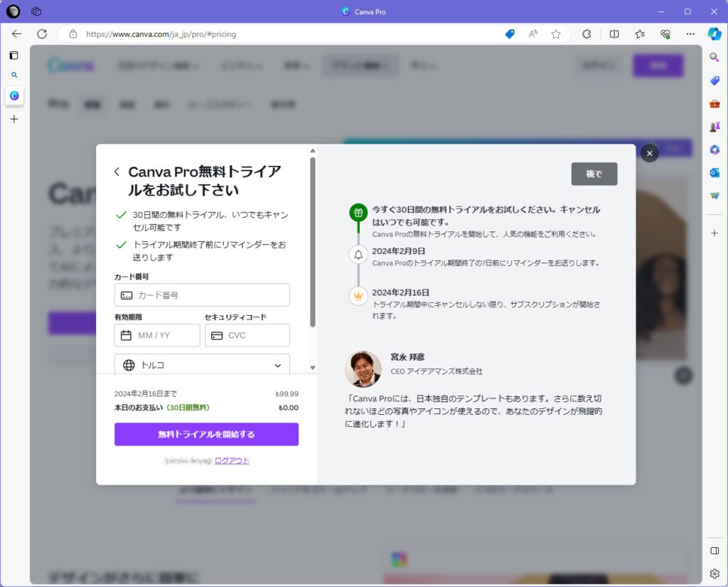The width and height of the screenshot is (728, 587).
Task: Click the form scrollbar thumb in the dialog
Action: coord(313,242)
